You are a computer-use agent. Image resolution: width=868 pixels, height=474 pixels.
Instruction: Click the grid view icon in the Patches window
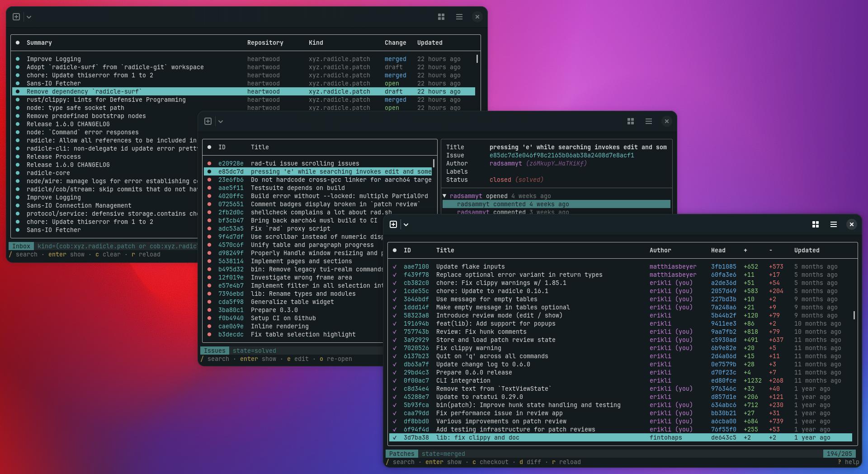(x=815, y=224)
